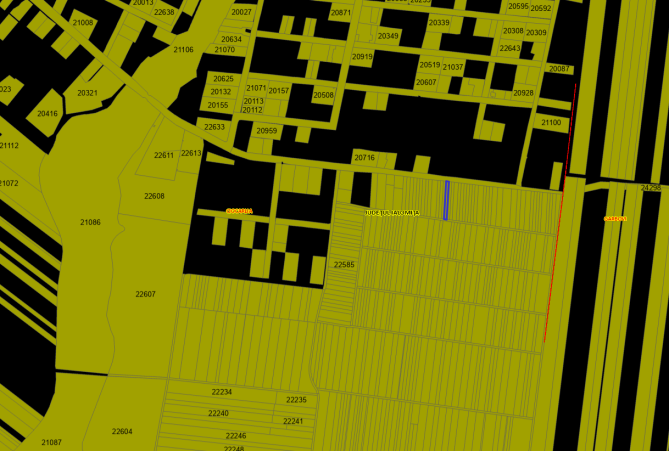Click parcel 20508
The width and height of the screenshot is (669, 451).
323,95
